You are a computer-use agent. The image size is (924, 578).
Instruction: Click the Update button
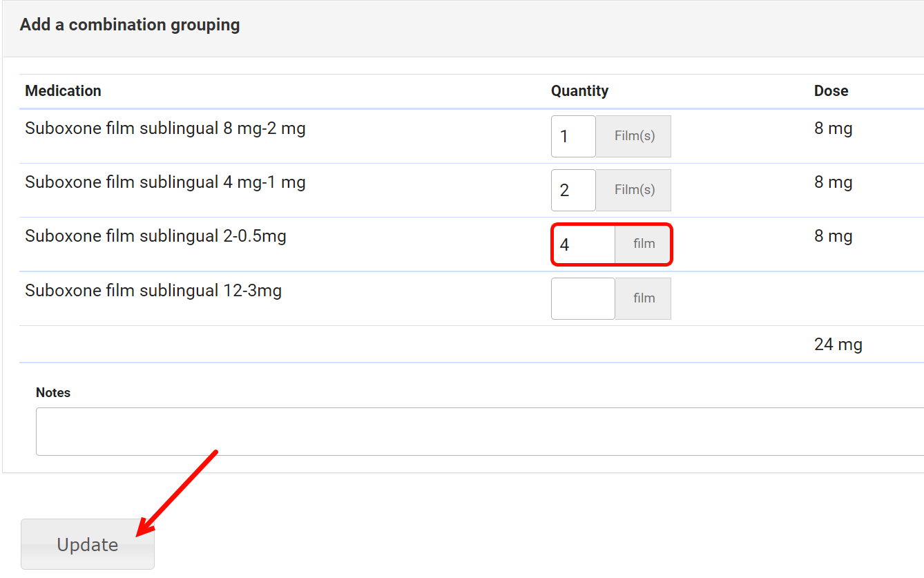[88, 544]
